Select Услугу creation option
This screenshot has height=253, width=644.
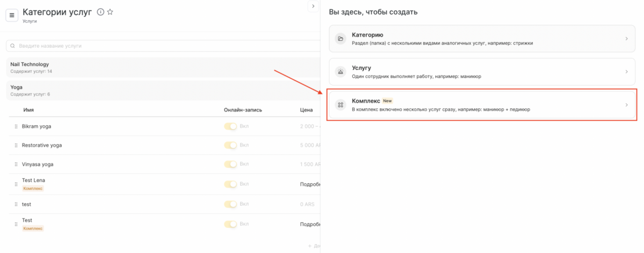coord(482,72)
